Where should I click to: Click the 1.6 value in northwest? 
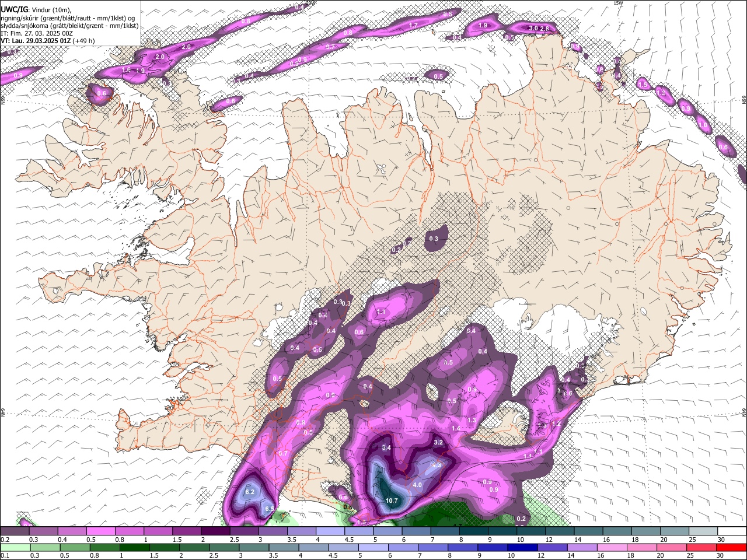[126, 69]
